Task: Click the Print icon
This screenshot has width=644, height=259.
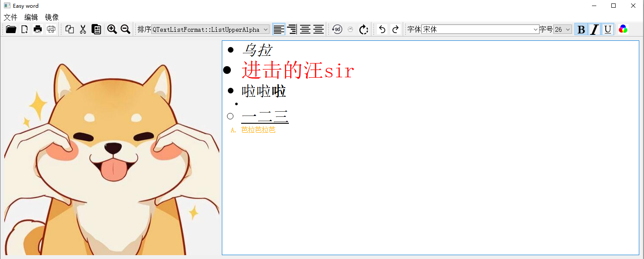Action: click(x=38, y=29)
